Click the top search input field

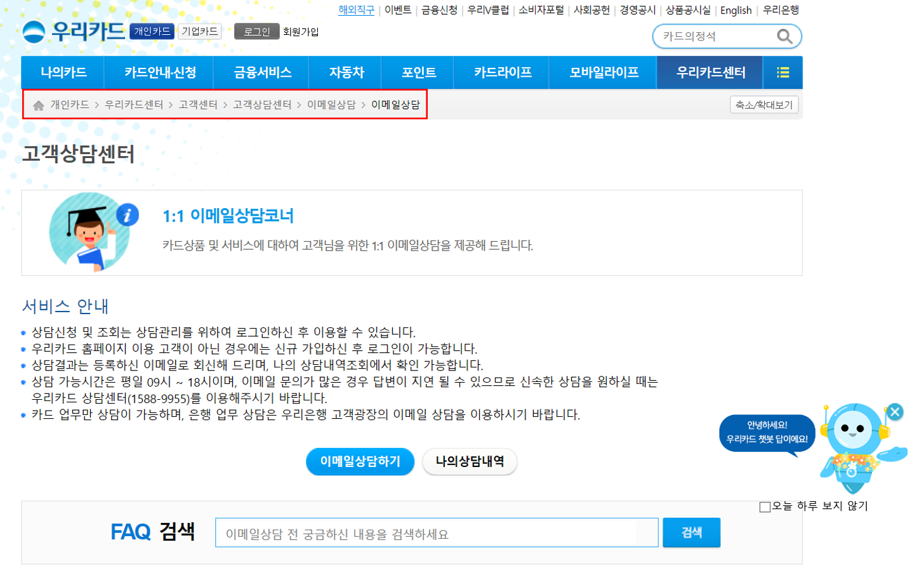716,36
